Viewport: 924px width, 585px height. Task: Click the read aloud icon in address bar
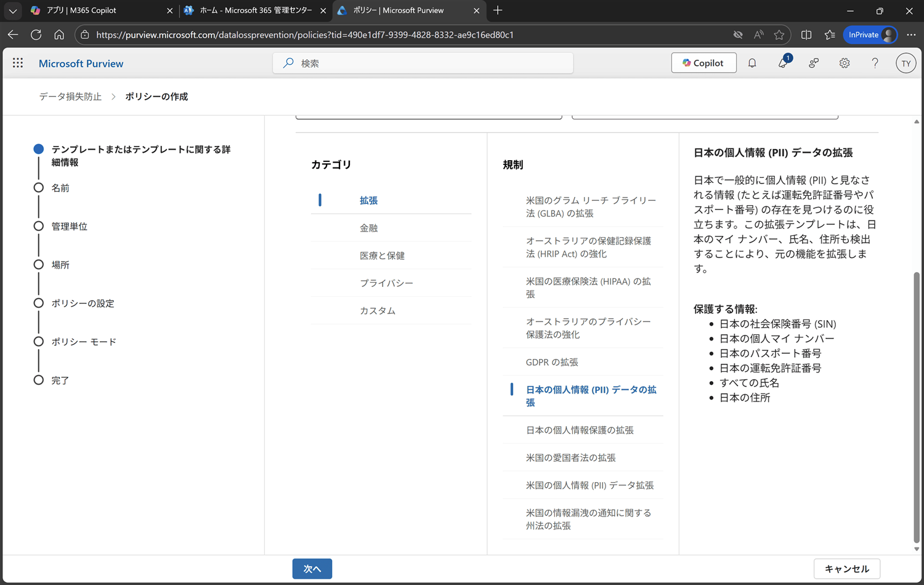pos(758,34)
